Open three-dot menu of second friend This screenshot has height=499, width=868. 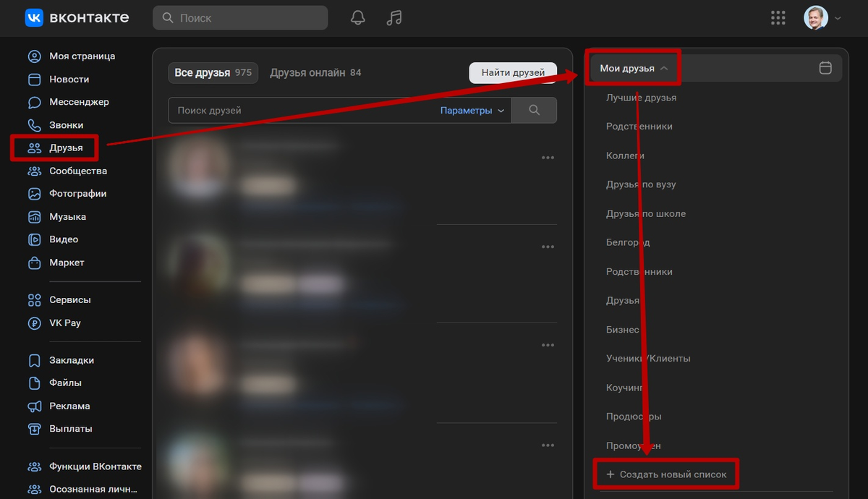[x=548, y=247]
